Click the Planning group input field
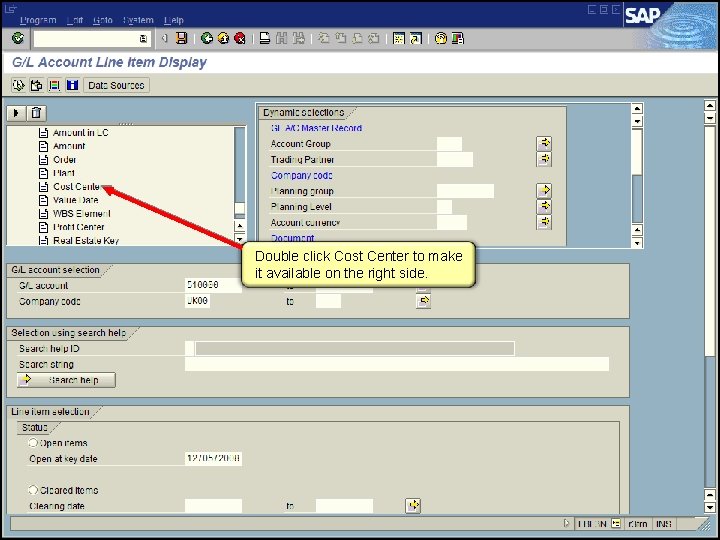Viewport: 720px width, 540px height. click(465, 191)
